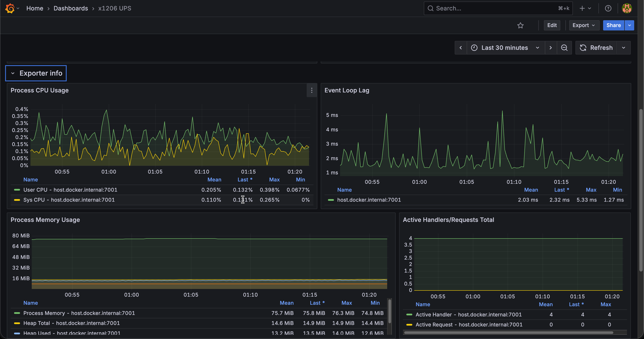Shift time range forward with right arrow

click(551, 48)
